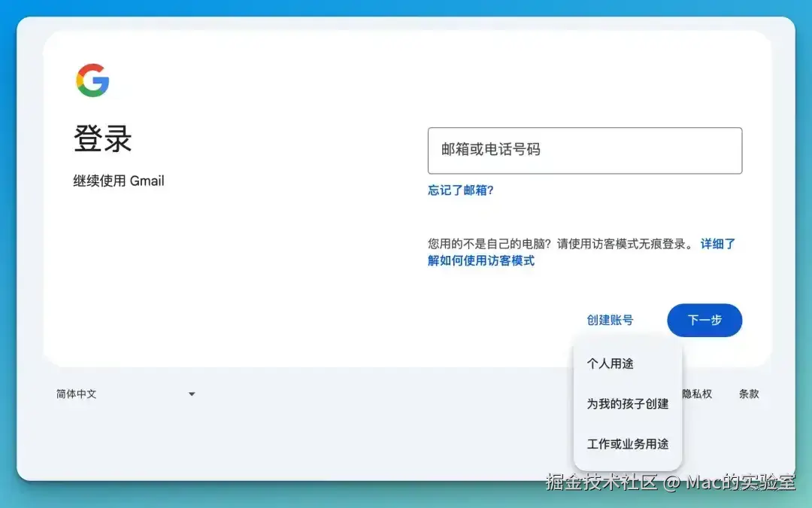Select 个人用途 from the menu
Screen dimensions: 812x508
click(628, 364)
